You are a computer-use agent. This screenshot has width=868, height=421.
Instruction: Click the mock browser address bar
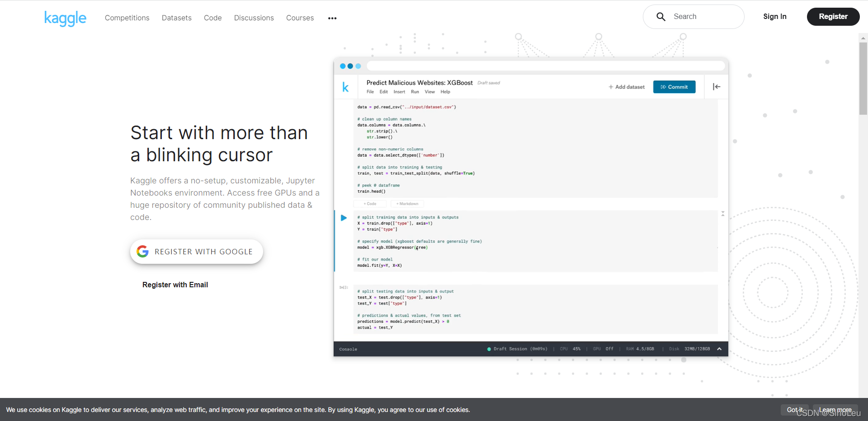coord(546,66)
